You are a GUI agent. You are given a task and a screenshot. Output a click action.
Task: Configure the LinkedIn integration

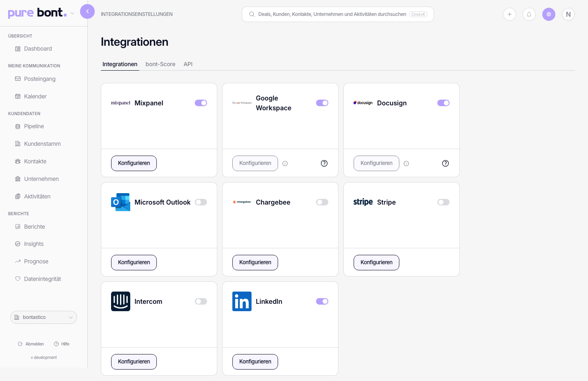tap(255, 362)
